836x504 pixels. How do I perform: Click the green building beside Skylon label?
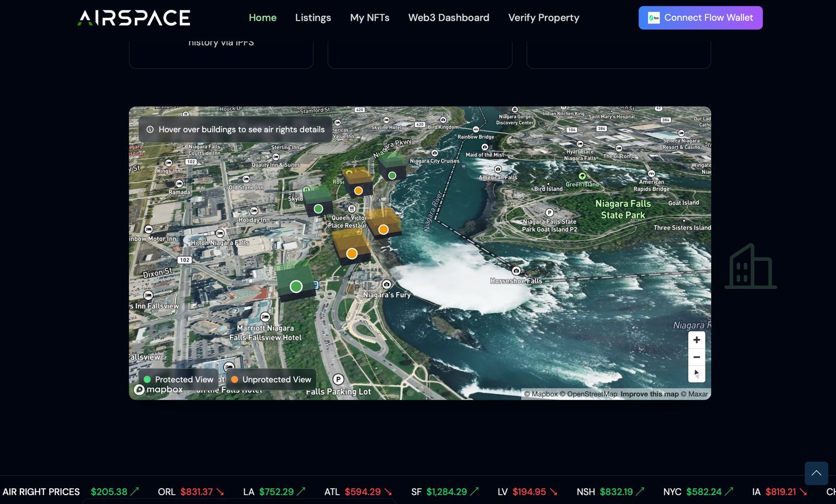click(318, 202)
